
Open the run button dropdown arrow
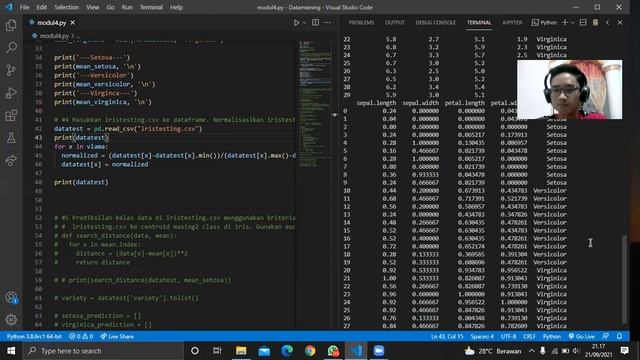pos(304,23)
